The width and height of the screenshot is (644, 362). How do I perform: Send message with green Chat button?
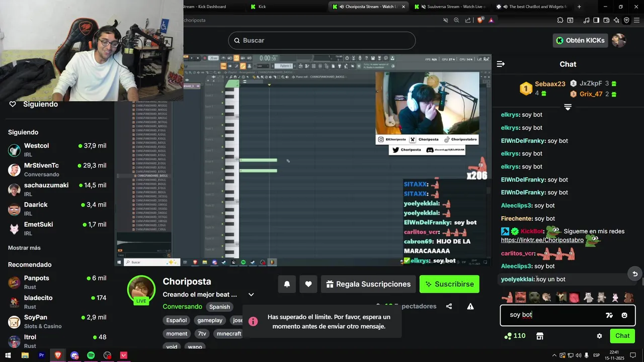click(622, 336)
